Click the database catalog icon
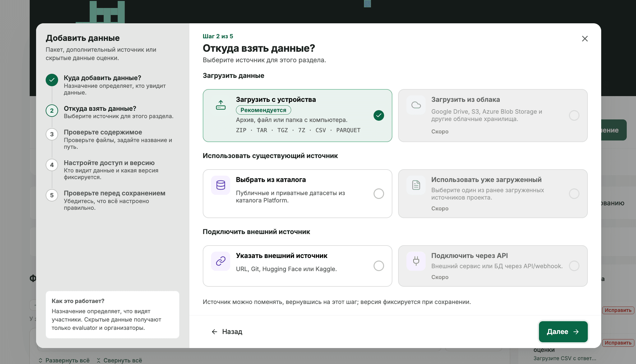636x364 pixels. pos(221,185)
